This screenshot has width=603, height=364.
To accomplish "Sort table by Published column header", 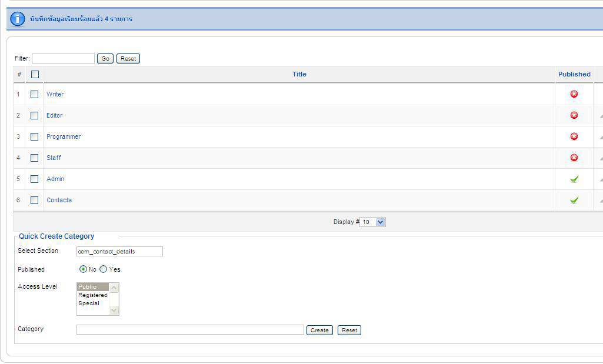I will pos(574,74).
